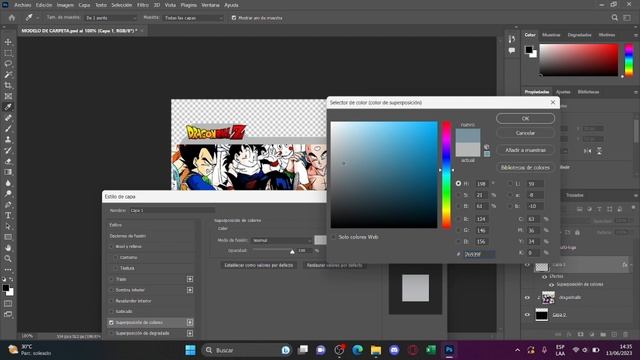This screenshot has height=360, width=640.
Task: Toggle Mostrar anillo de muestra checkbox
Action: (234, 18)
